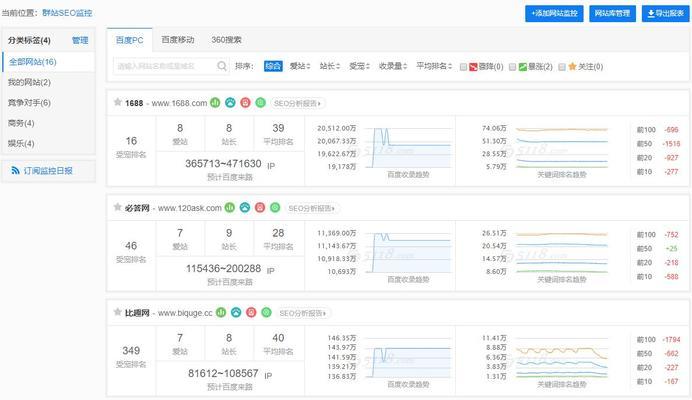Click the RSS icon next to 订阅监控日报
The image size is (692, 400).
[15, 170]
